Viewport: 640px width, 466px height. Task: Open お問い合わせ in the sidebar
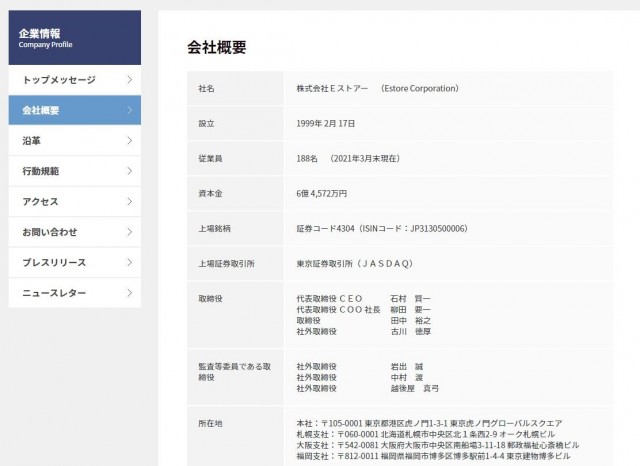75,232
